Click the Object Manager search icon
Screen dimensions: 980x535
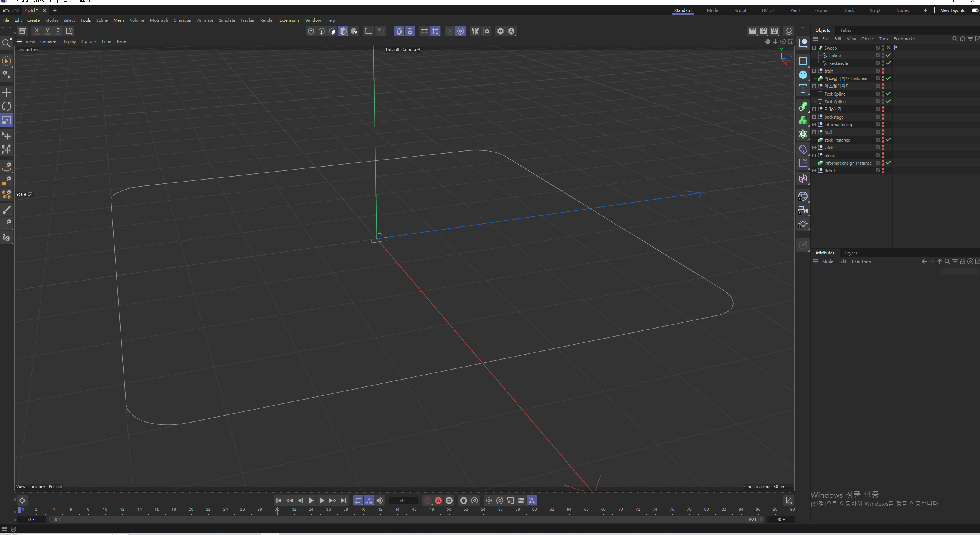[x=955, y=39]
